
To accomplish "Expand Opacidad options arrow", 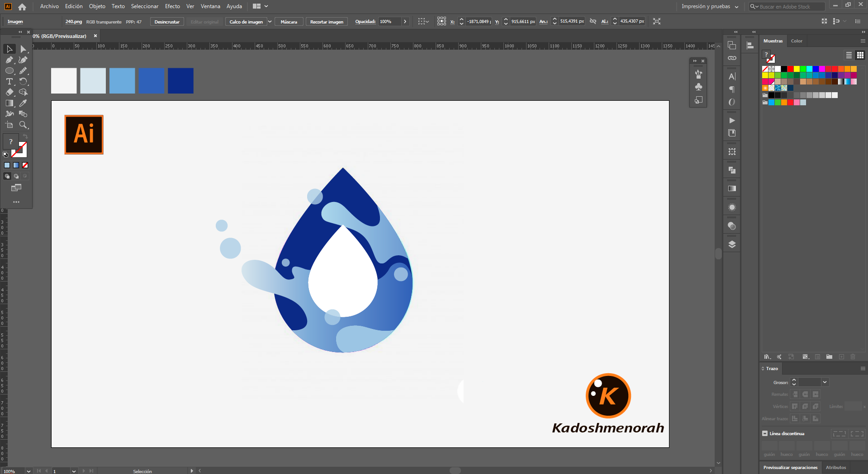I will pos(405,22).
